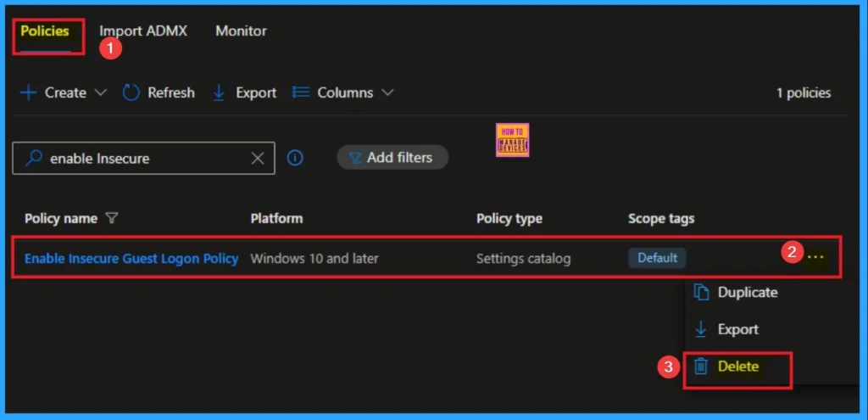This screenshot has height=420, width=868.
Task: Clear the search box with X icon
Action: pyautogui.click(x=259, y=158)
